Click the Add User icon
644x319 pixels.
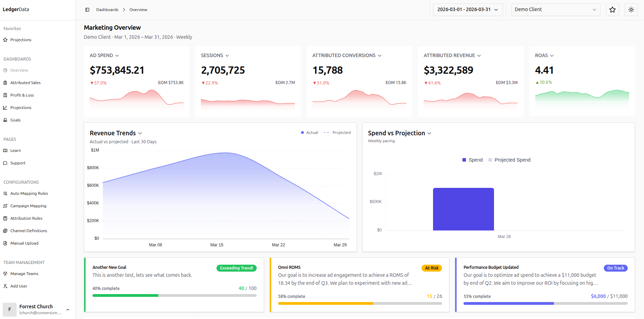pos(5,286)
